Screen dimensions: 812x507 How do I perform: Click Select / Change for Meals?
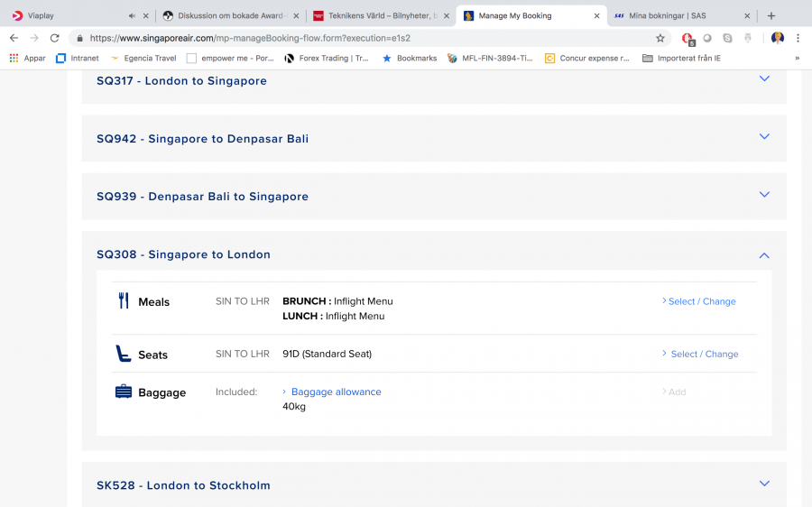(701, 301)
